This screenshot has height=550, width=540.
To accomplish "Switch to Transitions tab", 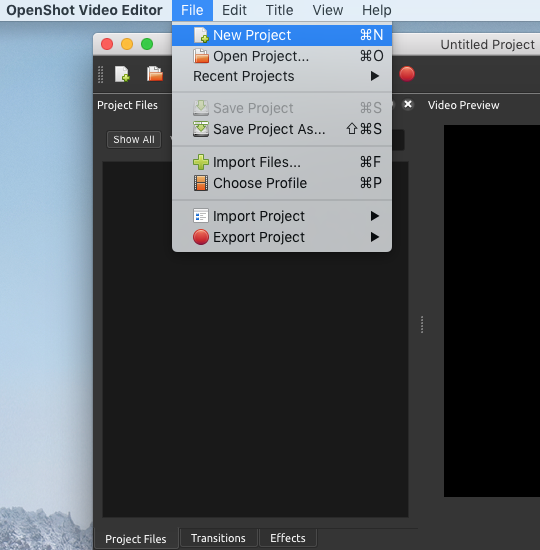I will [x=218, y=538].
